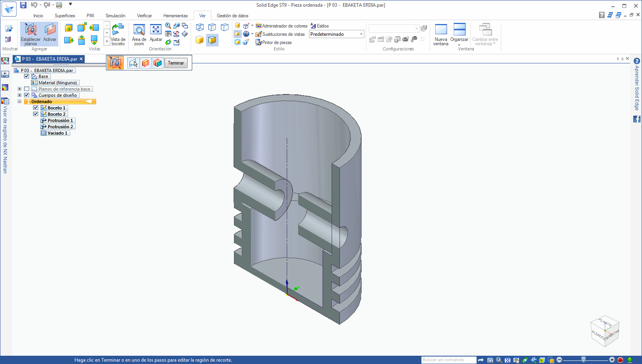The height and width of the screenshot is (364, 642).
Task: Expand the Cuerpos de diseño node
Action: coord(19,95)
